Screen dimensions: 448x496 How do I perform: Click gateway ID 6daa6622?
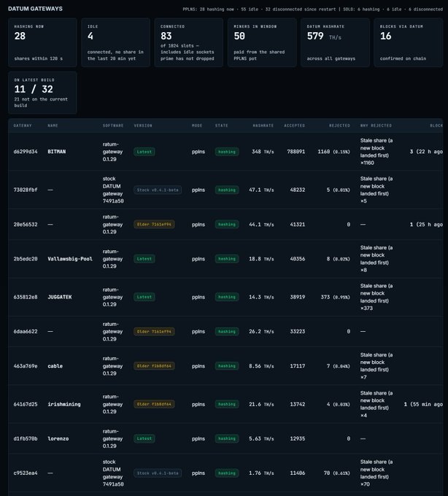point(26,331)
